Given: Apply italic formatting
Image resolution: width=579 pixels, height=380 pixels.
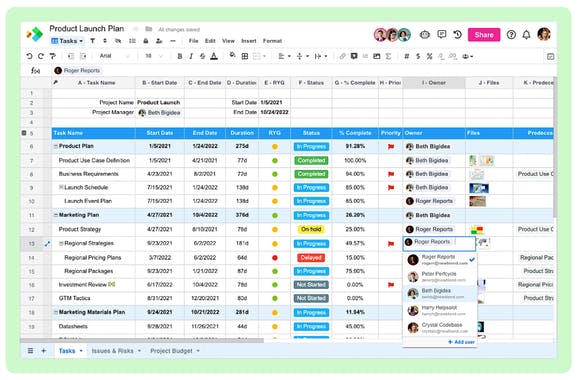Looking at the screenshot, I should pyautogui.click(x=191, y=56).
